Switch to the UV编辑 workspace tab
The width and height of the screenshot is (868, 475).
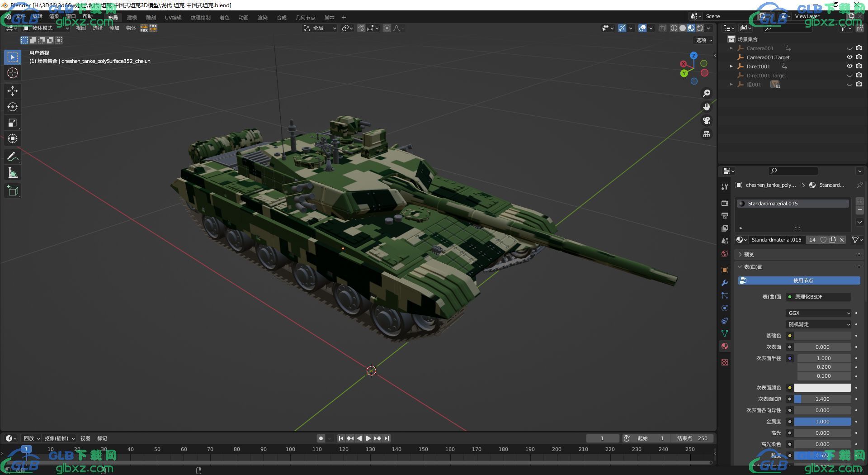click(x=173, y=18)
